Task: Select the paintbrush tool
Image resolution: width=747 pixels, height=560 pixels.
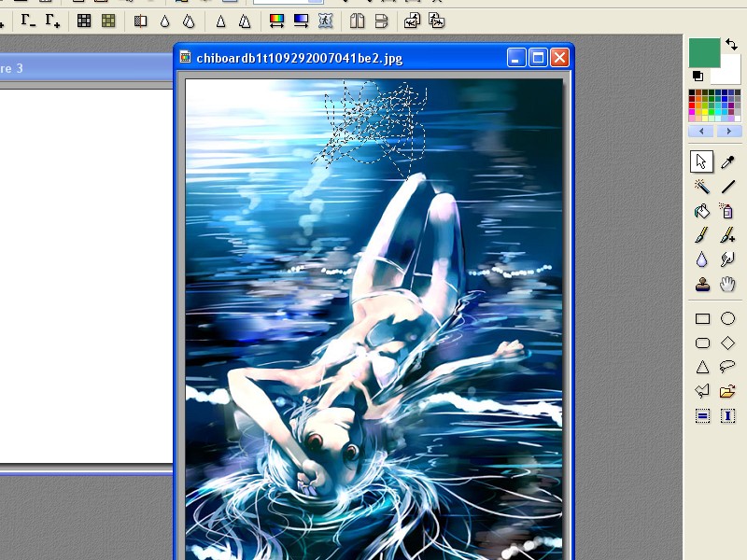Action: tap(702, 235)
